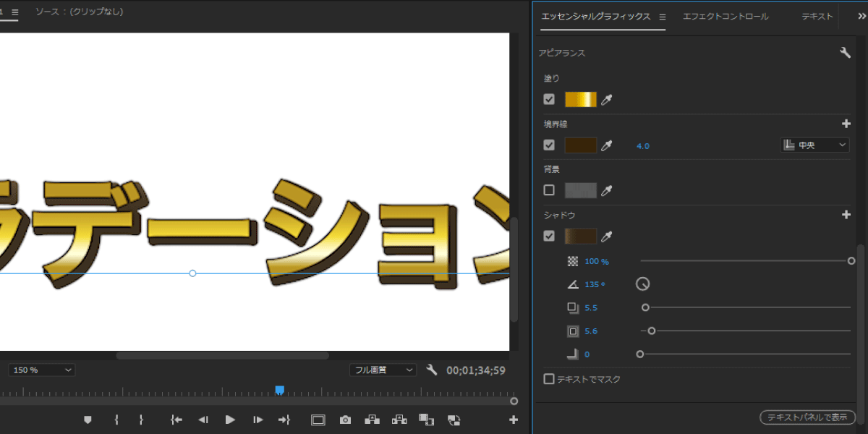Screen dimensions: 868x434
Task: Click the program monitor horizontal scrollbar
Action: [222, 355]
